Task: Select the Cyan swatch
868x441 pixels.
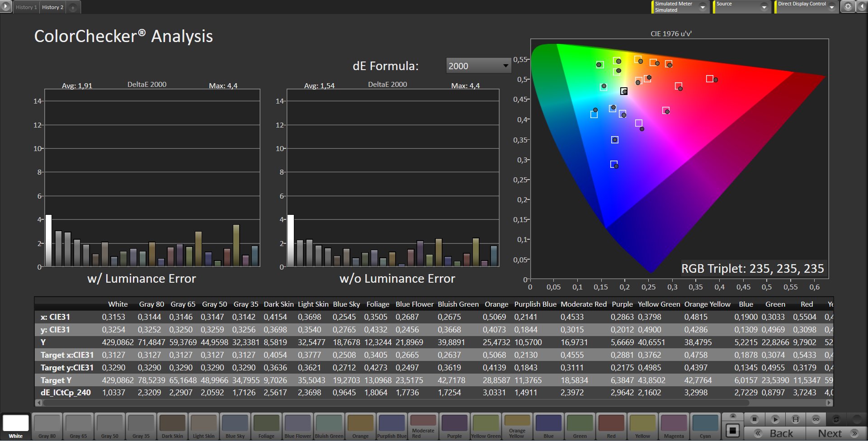Action: tap(705, 426)
